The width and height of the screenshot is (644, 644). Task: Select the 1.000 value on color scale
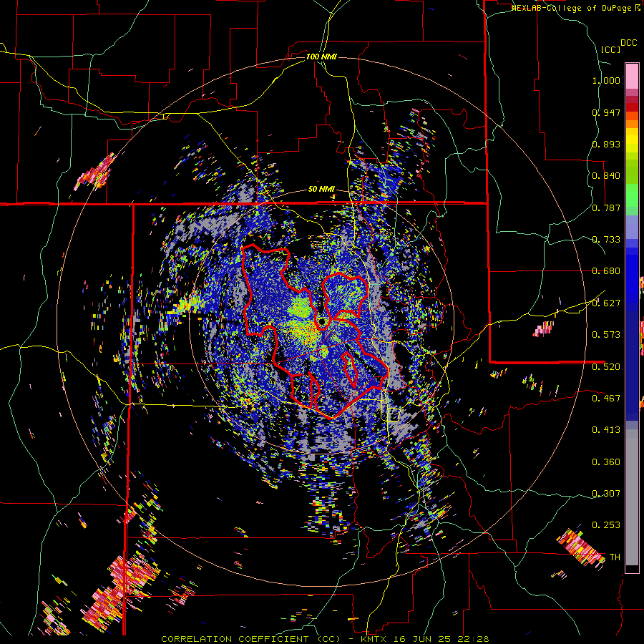[606, 80]
